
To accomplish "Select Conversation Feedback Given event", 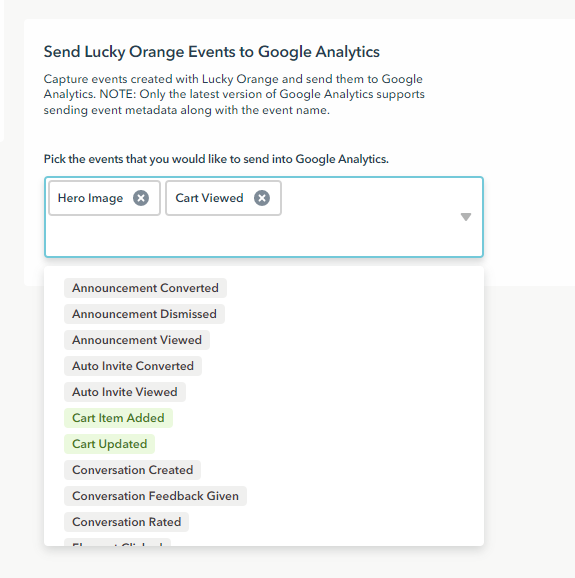I will pyautogui.click(x=155, y=496).
